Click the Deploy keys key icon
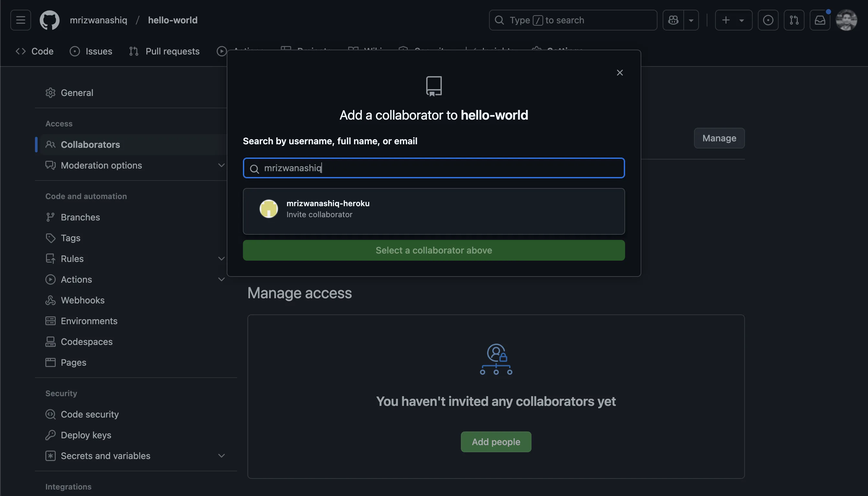 [x=50, y=435]
